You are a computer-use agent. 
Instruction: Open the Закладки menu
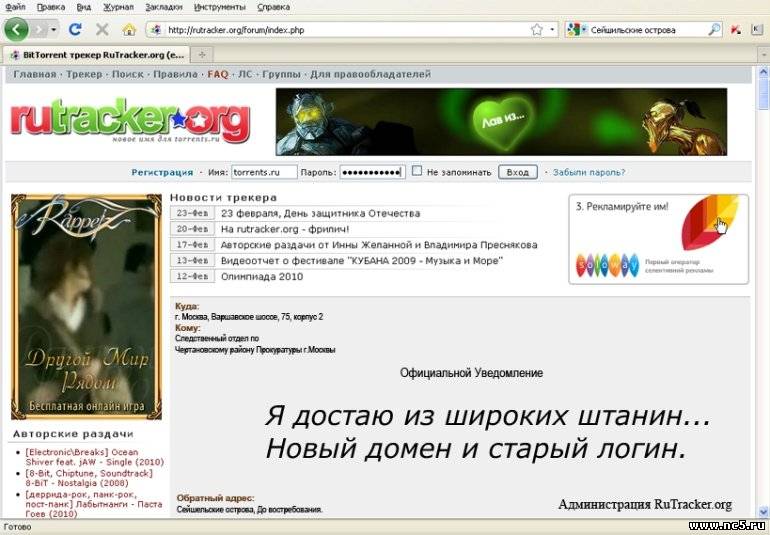(163, 6)
